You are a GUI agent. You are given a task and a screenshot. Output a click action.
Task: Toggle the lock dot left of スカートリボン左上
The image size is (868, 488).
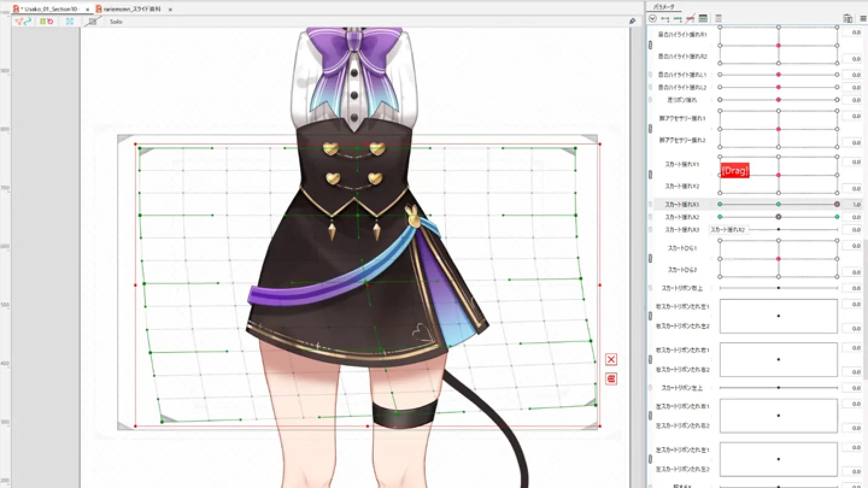pos(650,387)
